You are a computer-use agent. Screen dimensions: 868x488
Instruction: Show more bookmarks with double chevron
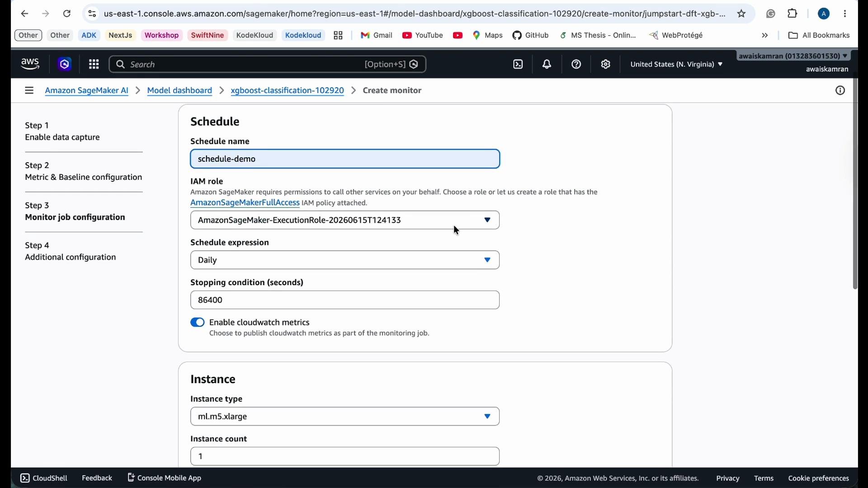pyautogui.click(x=765, y=36)
